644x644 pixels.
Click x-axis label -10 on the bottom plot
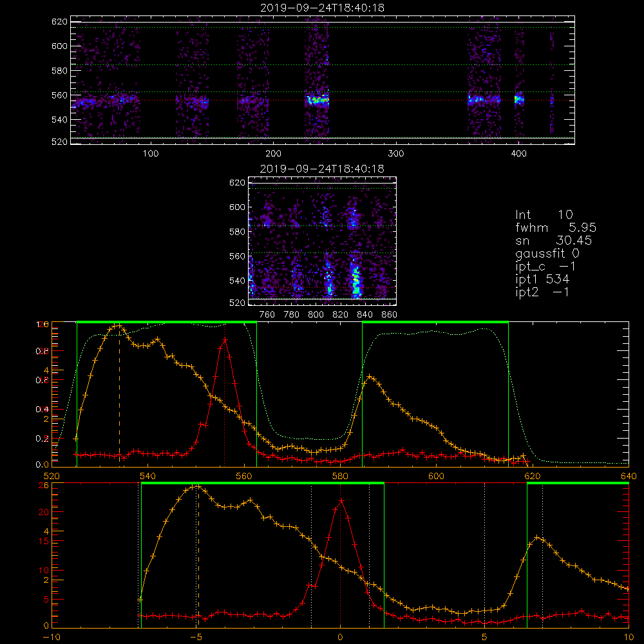52,638
